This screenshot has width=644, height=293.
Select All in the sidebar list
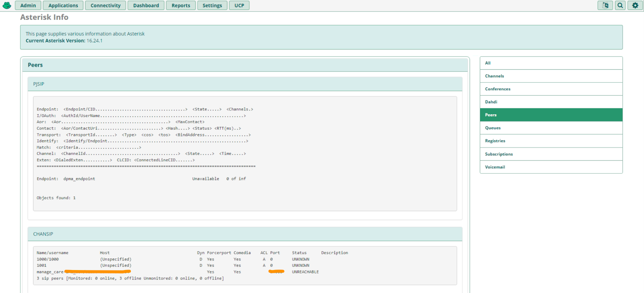(551, 63)
